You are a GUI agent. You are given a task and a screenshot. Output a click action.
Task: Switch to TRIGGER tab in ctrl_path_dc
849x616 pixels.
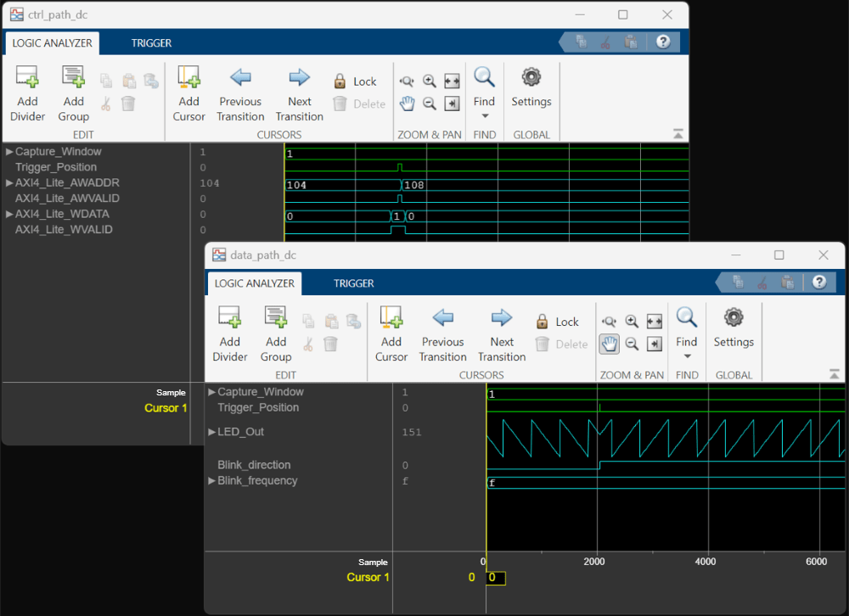(x=151, y=43)
